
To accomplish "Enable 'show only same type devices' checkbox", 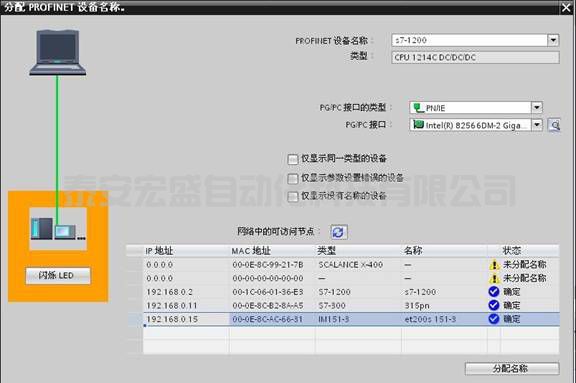I will tap(293, 159).
